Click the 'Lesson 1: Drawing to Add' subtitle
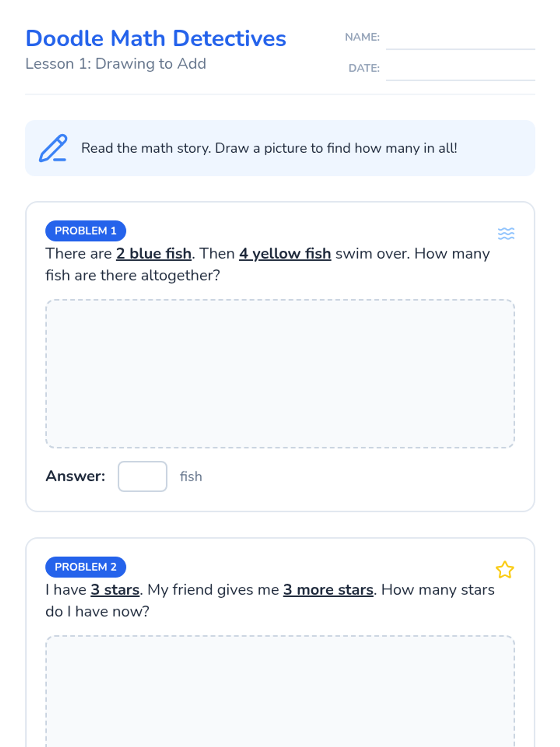Screen dimensions: 560x747 click(116, 63)
